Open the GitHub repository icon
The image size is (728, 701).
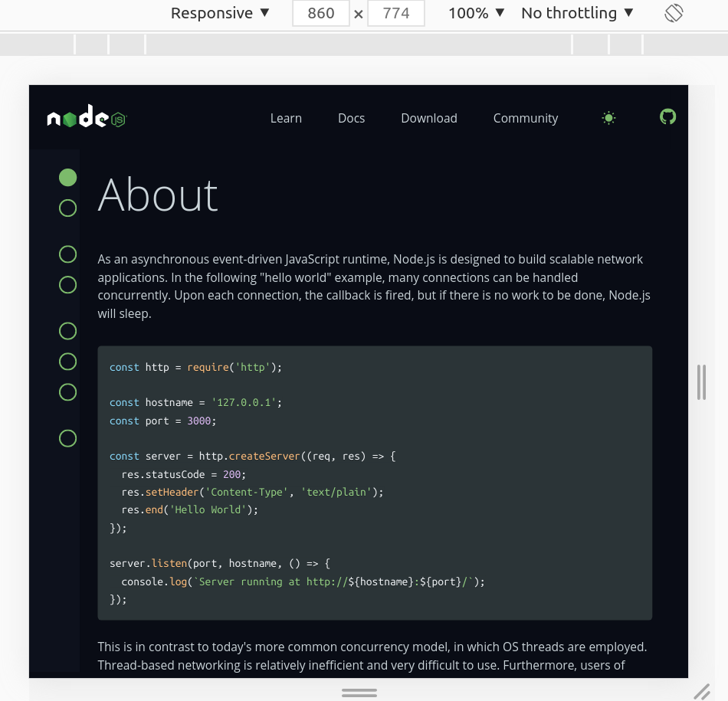tap(667, 117)
